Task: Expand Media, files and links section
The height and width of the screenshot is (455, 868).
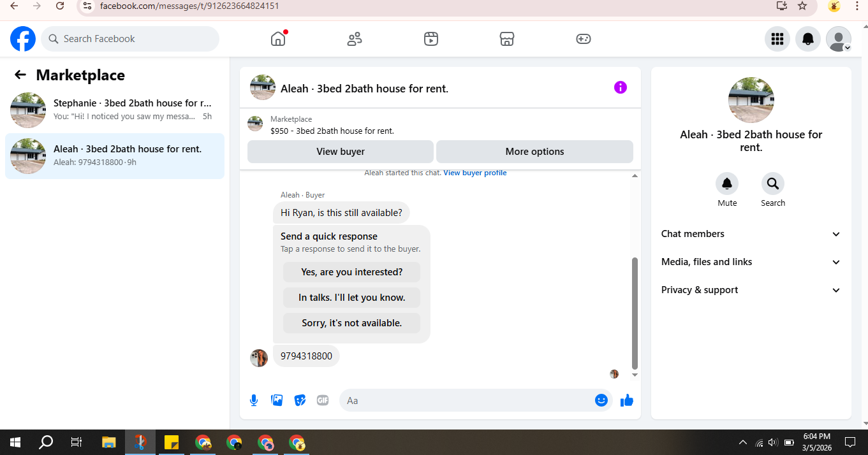Action: click(x=751, y=262)
